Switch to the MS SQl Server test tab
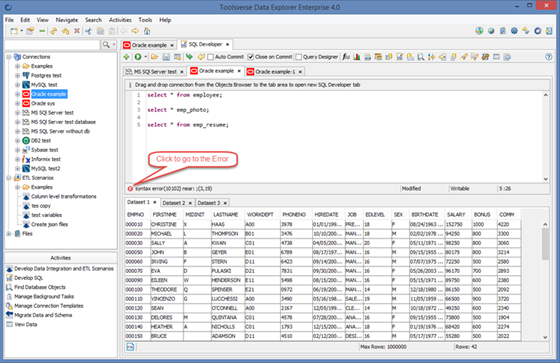This screenshot has height=363, width=560. coord(155,72)
